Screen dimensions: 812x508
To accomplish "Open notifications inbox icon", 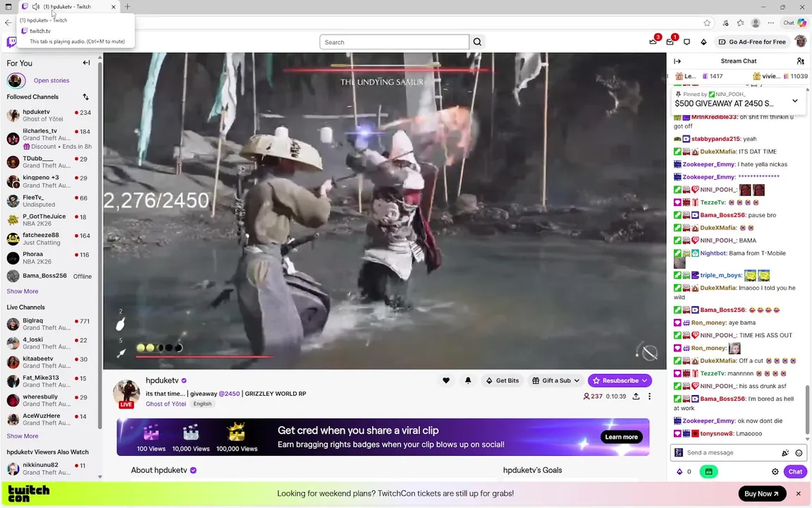I will coord(670,42).
